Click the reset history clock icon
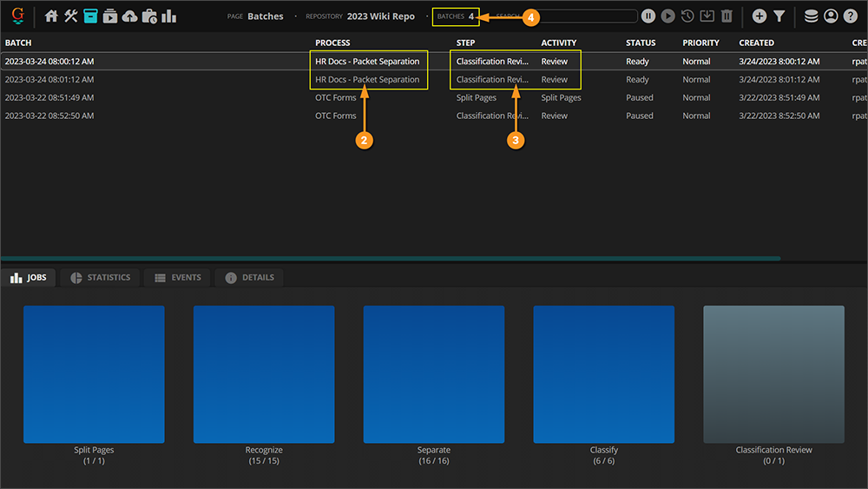The image size is (868, 489). 687,16
